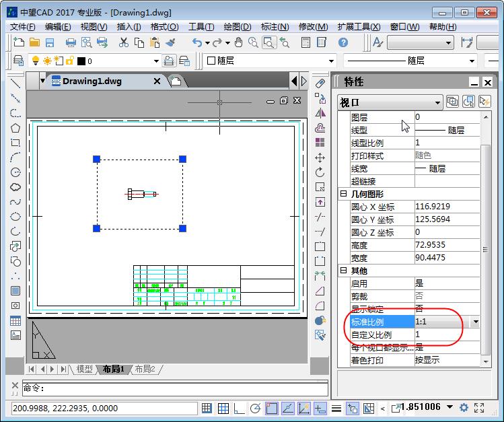
Task: Click the Cut scissors icon
Action: [123, 42]
